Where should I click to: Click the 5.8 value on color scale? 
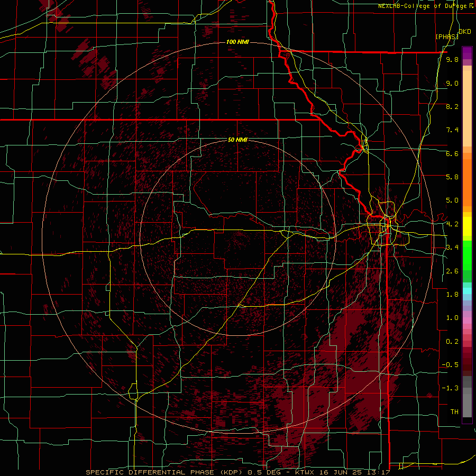pos(452,177)
